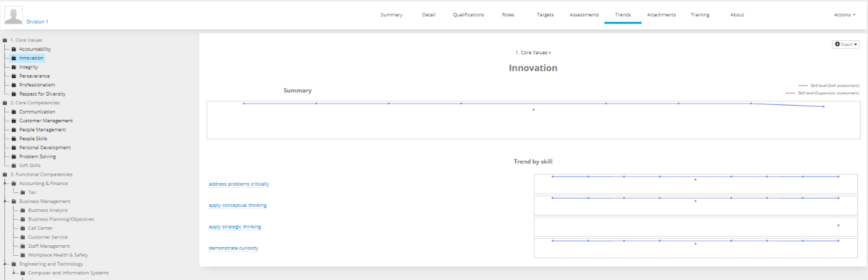Viewport: 868px width, 280px height.
Task: Switch to the Assessments tab
Action: pos(584,14)
